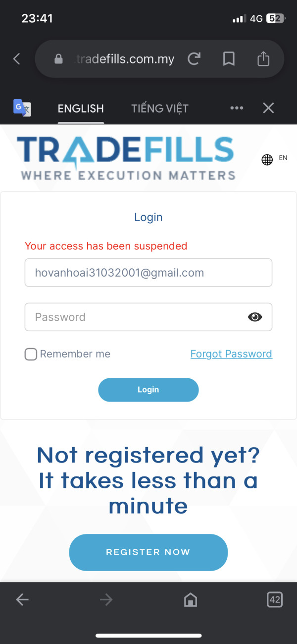
Task: Close the translation bar
Action: click(x=268, y=108)
